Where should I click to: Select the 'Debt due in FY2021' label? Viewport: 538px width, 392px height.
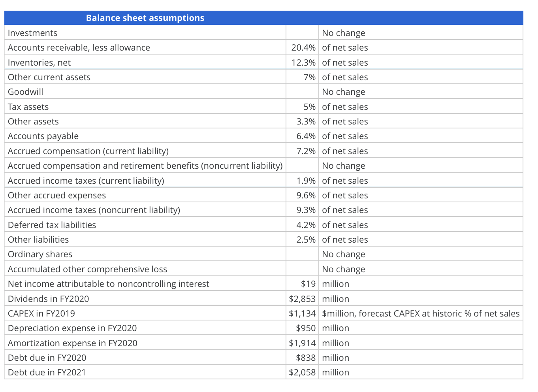(x=47, y=372)
